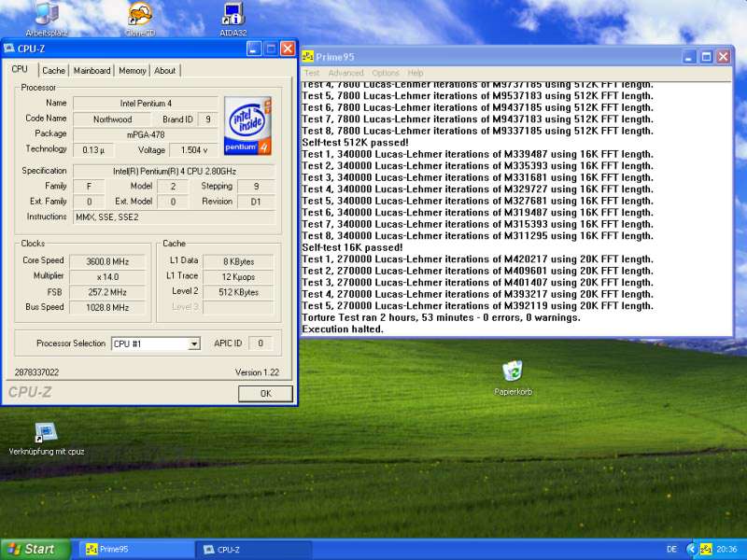Click the Instructions field MMX, SSE, SSE2
This screenshot has height=560, width=747.
pyautogui.click(x=175, y=217)
